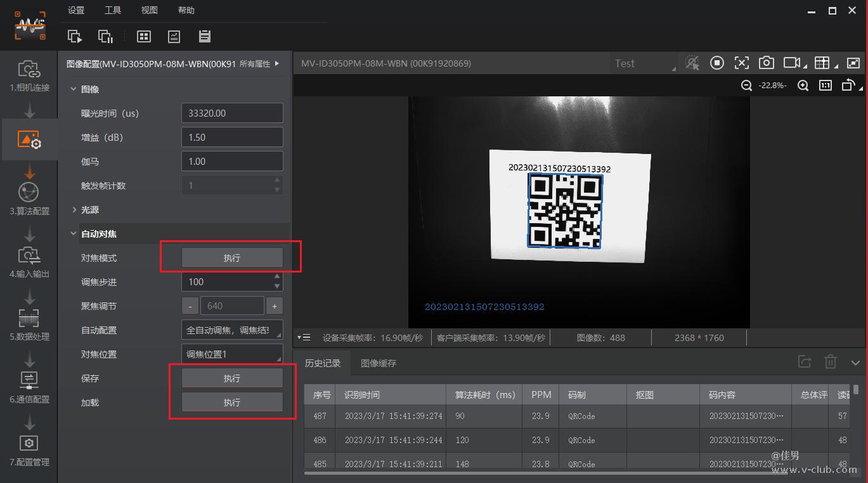Rotate the image view
This screenshot has height=483, width=868.
tap(848, 86)
